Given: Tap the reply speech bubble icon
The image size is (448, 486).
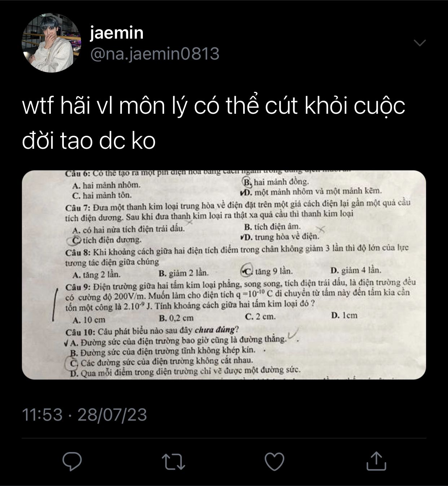Looking at the screenshot, I should coord(72,461).
